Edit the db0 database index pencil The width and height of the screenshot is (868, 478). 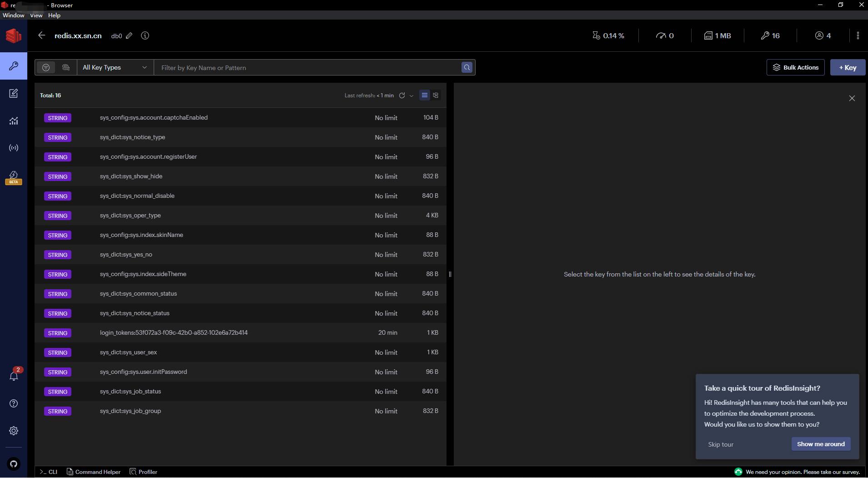(x=129, y=35)
